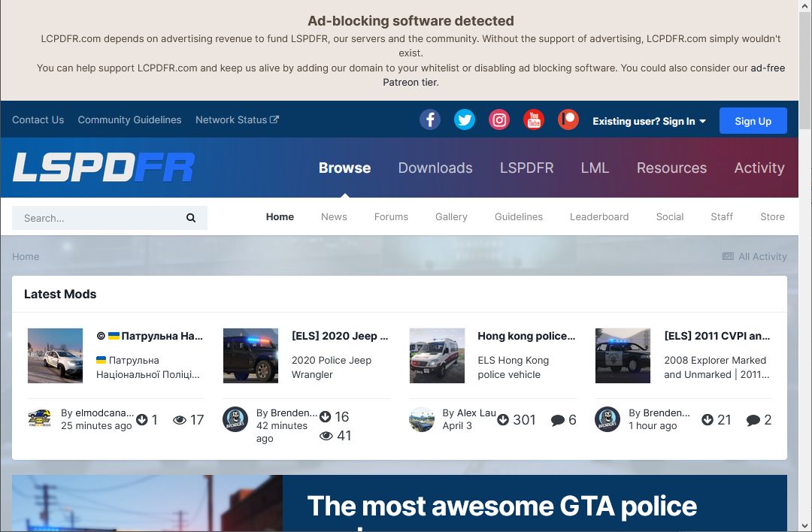Click download icon beside count 301
Screen dimensions: 812x532
tap(503, 420)
